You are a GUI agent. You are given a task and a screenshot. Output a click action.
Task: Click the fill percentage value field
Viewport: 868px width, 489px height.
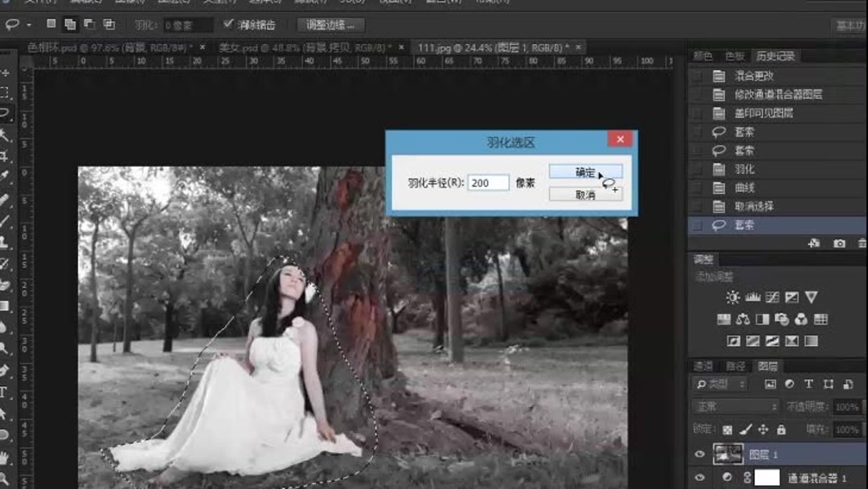[x=846, y=429]
